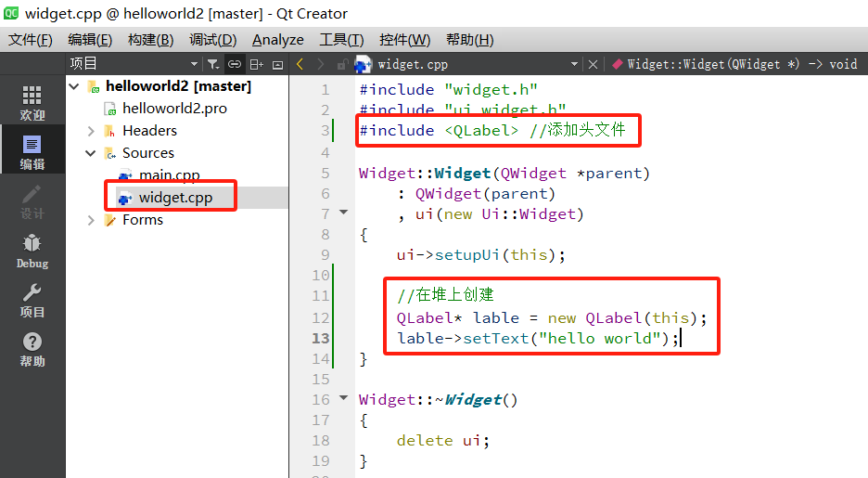
Task: Toggle synchronize with editor link icon
Action: 235,65
